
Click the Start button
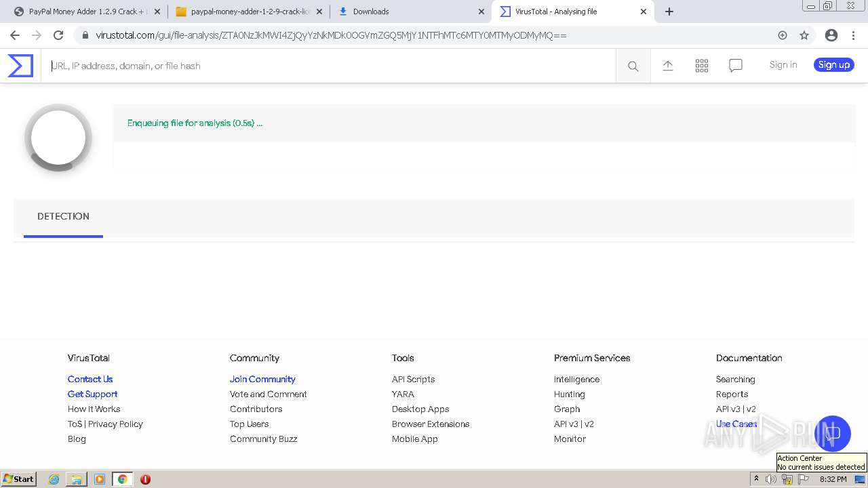pos(18,479)
